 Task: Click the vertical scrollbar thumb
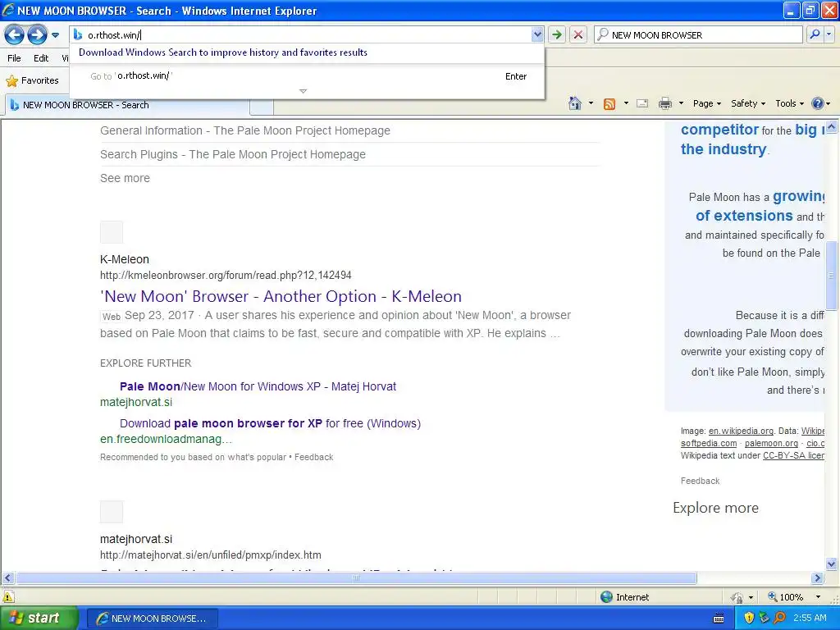832,276
